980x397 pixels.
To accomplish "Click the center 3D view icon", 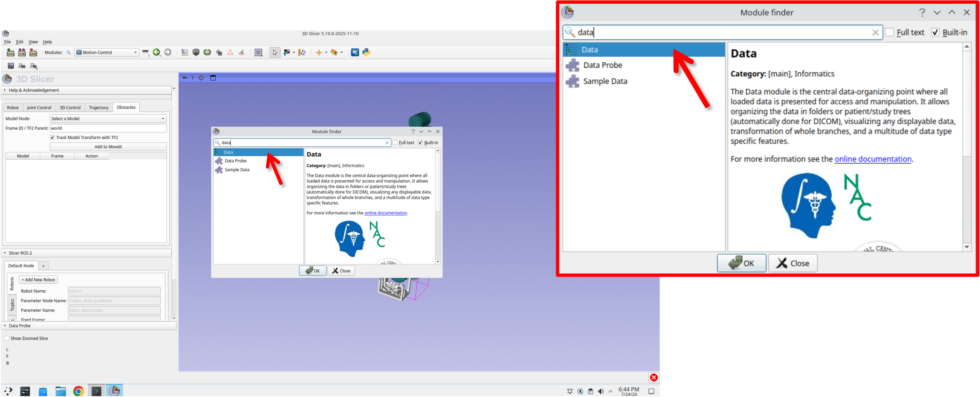I will point(202,78).
